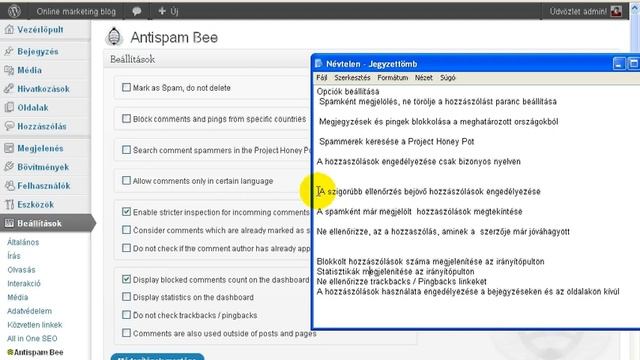Image resolution: width=640 pixels, height=360 pixels.
Task: Open the WordPress logo menu
Action: tap(14, 11)
